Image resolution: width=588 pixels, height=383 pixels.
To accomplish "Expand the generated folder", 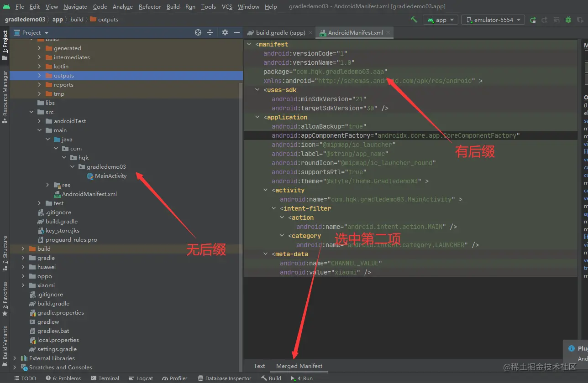I will tap(40, 48).
